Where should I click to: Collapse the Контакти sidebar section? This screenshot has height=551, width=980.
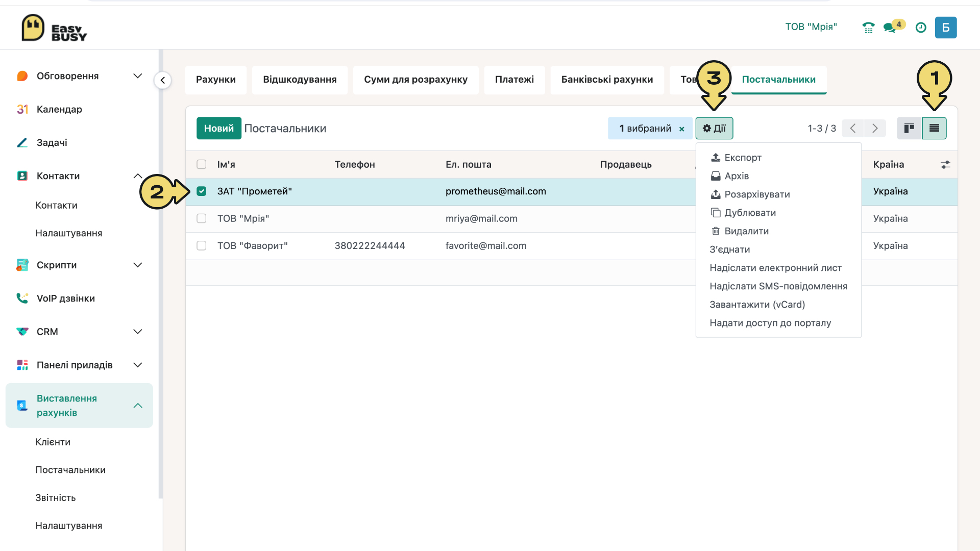[x=137, y=176]
